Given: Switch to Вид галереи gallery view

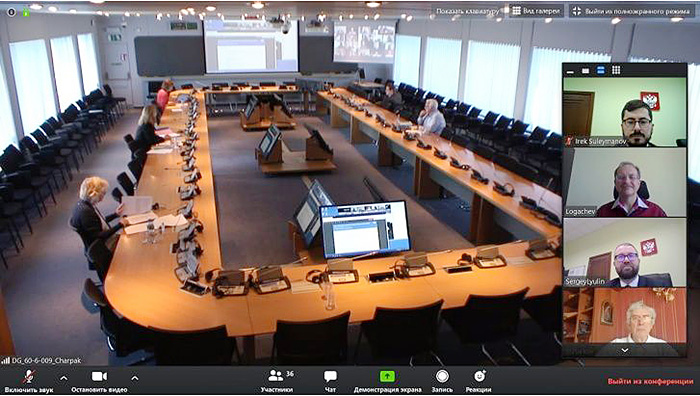Looking at the screenshot, I should (x=536, y=11).
